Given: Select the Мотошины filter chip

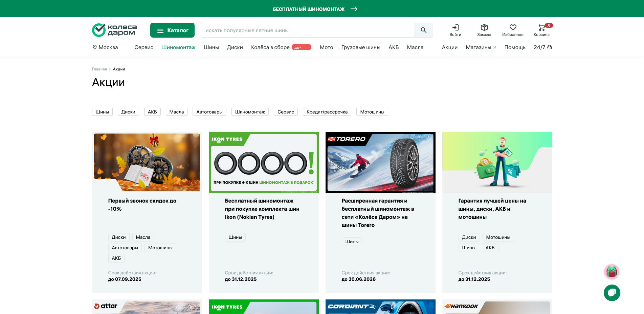Looking at the screenshot, I should pyautogui.click(x=372, y=112).
